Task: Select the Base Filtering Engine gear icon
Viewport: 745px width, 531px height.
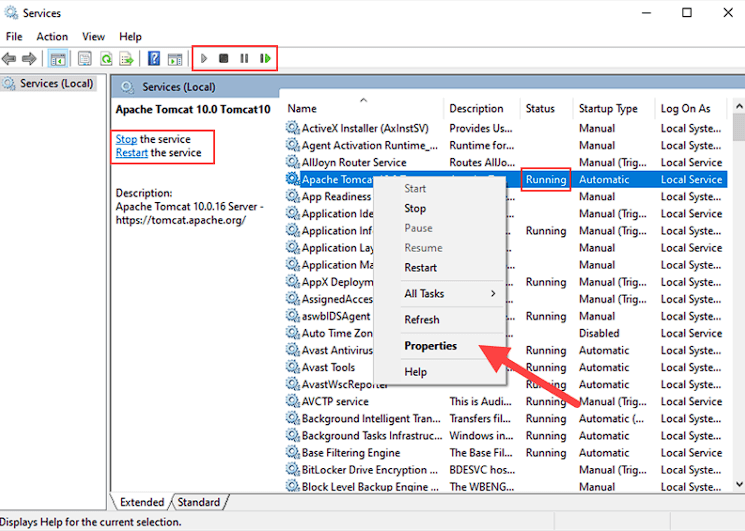Action: click(x=292, y=452)
